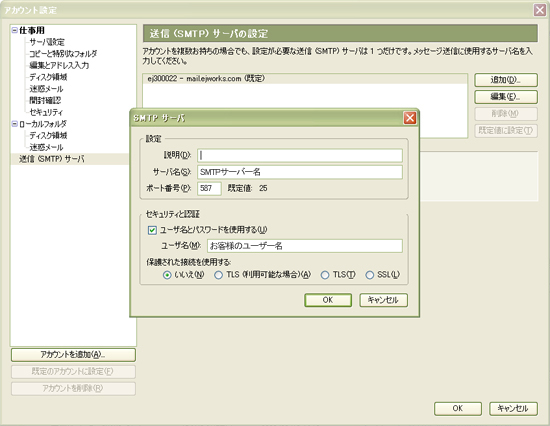Click the 説明 description input field

(x=300, y=155)
